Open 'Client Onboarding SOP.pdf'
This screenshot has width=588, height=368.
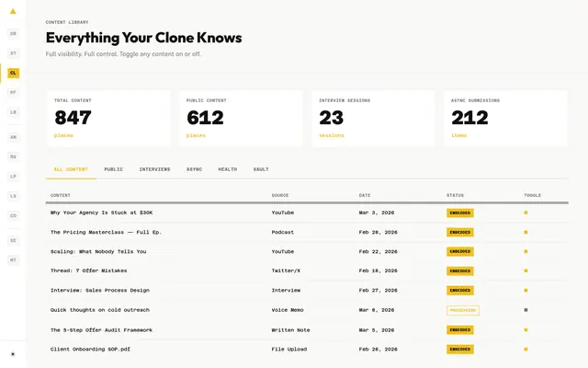[x=90, y=350]
